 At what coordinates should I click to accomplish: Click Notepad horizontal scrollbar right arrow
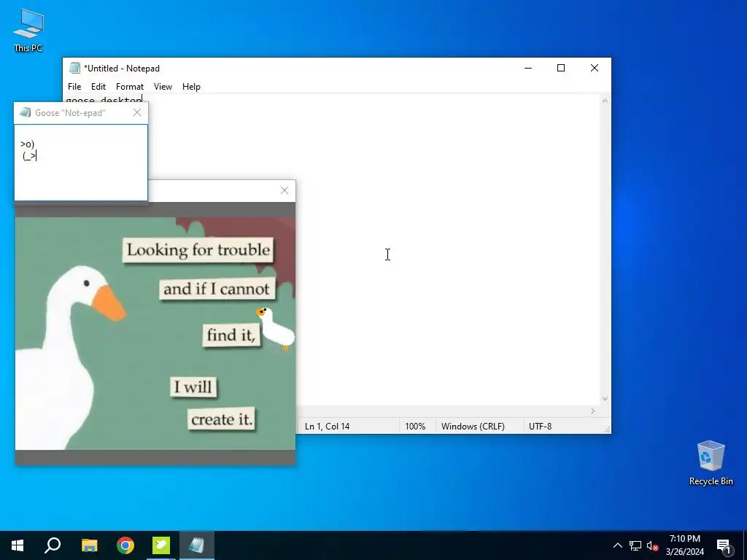click(x=593, y=411)
